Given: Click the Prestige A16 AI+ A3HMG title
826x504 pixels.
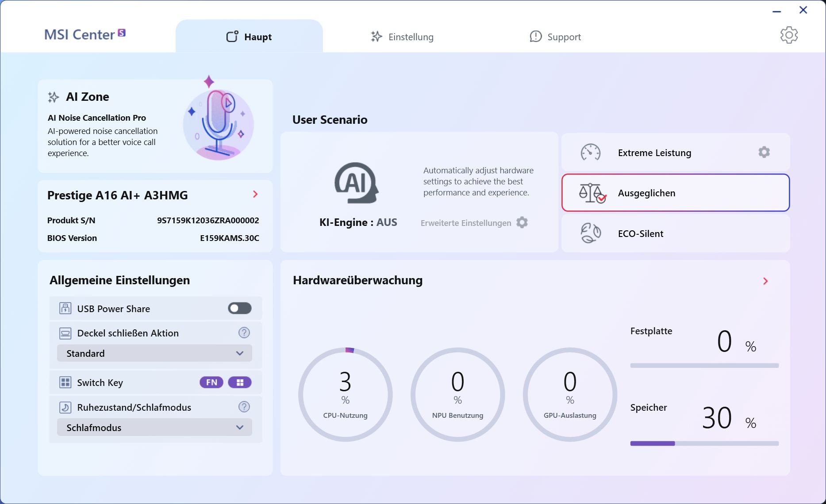Looking at the screenshot, I should (118, 195).
